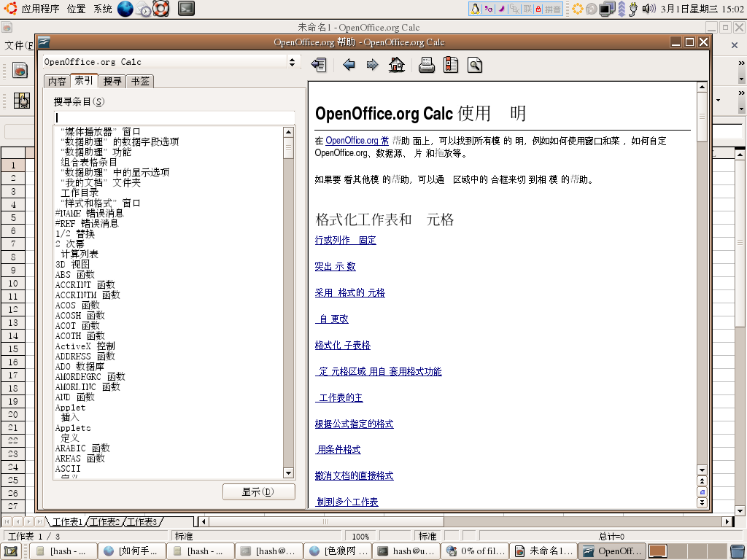Click the spreadsheet horizontal scrollbar right arrow
The height and width of the screenshot is (560, 747).
[727, 521]
